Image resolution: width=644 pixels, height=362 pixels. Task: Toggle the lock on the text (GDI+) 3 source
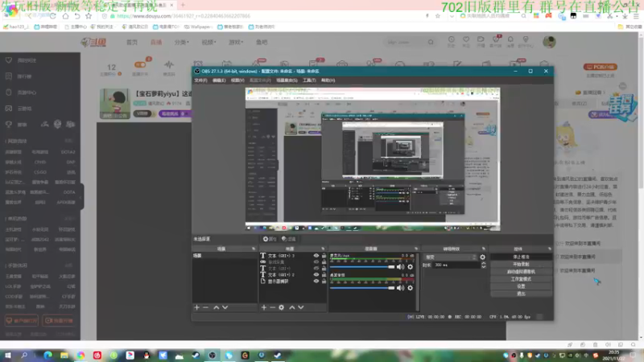coord(324,256)
